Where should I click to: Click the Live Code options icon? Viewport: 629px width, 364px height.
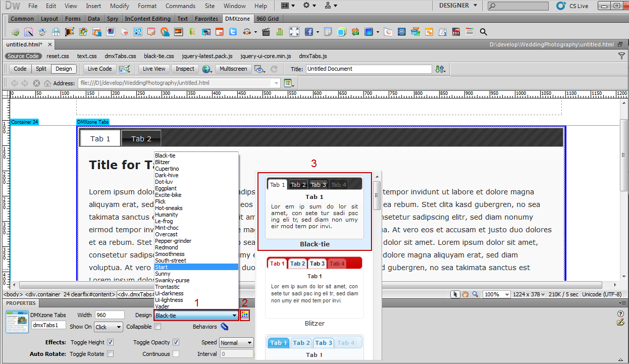click(124, 69)
